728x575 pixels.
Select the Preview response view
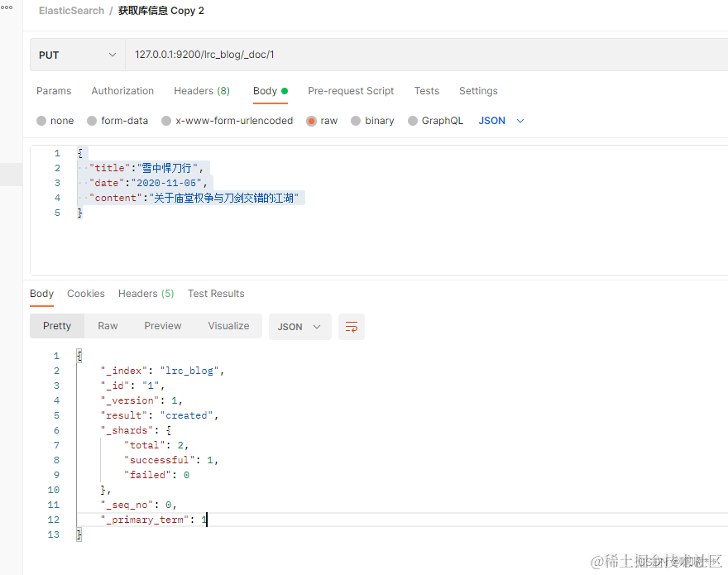tap(162, 326)
